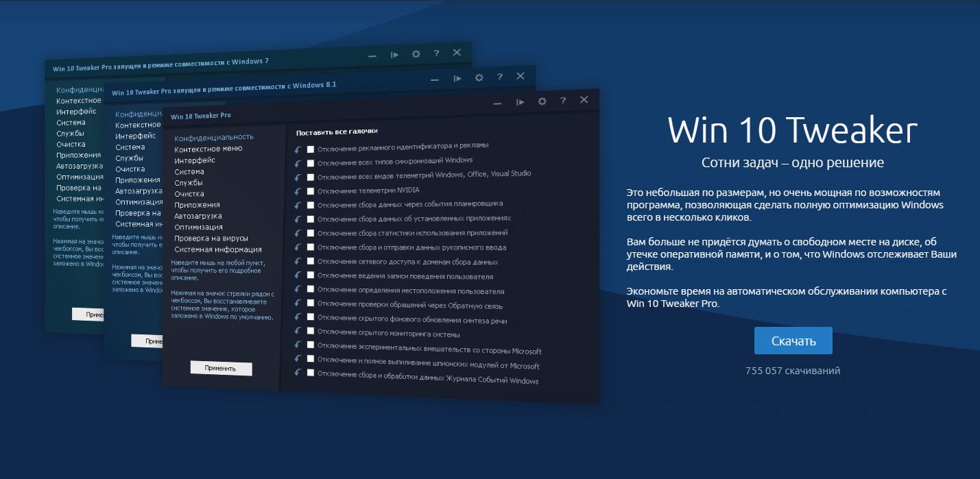Viewport: 980px width, 479px height.
Task: Enable 'Отключение всех типов синхронизаций Windows' checkbox
Action: (x=311, y=163)
